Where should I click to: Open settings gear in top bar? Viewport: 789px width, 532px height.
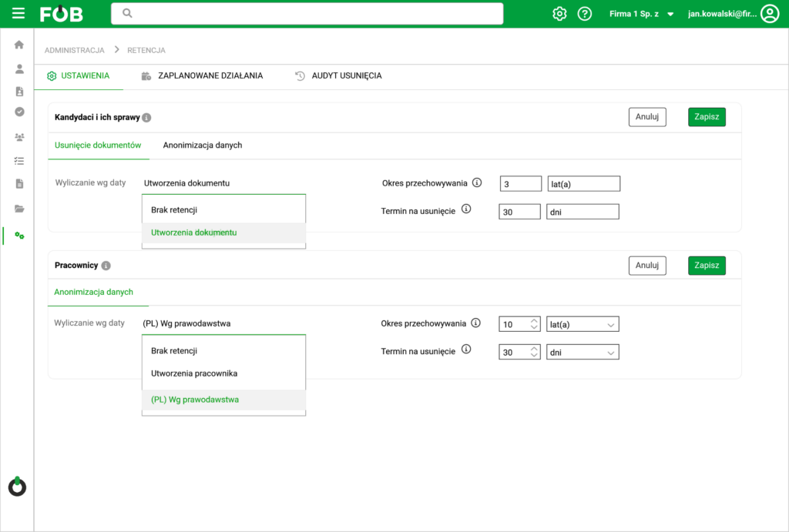pyautogui.click(x=559, y=14)
